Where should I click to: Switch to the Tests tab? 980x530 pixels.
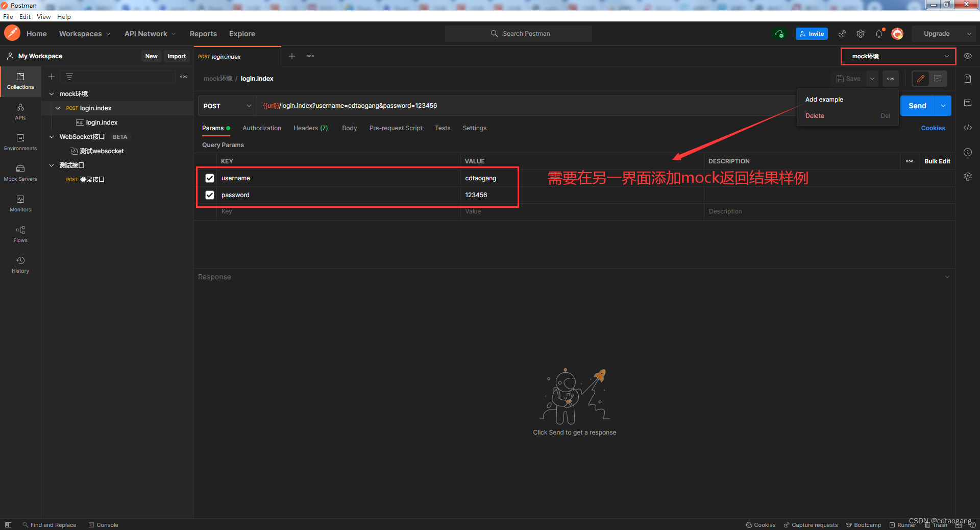point(443,128)
